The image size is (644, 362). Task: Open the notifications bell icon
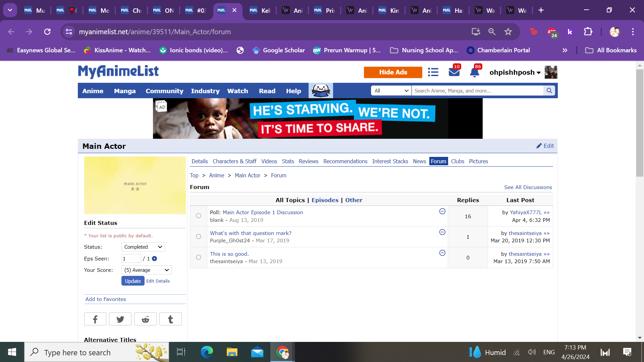point(474,72)
